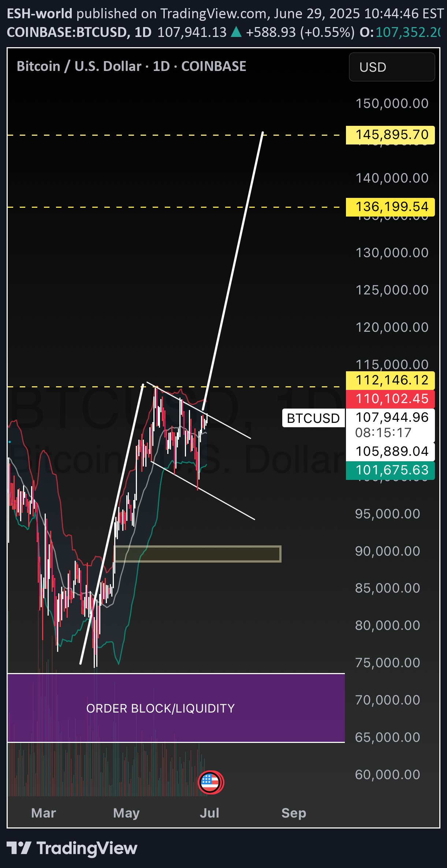Screen dimensions: 447x868
Task: Select the 136,199.54 price level label
Action: point(390,207)
